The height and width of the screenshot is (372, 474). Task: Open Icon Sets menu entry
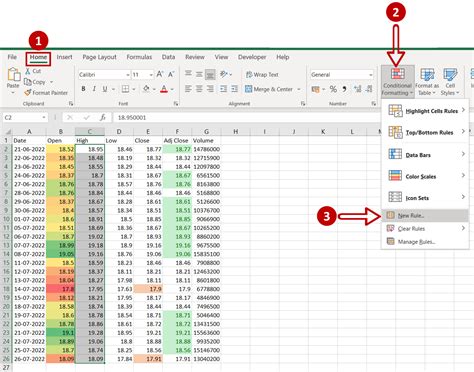tap(425, 198)
